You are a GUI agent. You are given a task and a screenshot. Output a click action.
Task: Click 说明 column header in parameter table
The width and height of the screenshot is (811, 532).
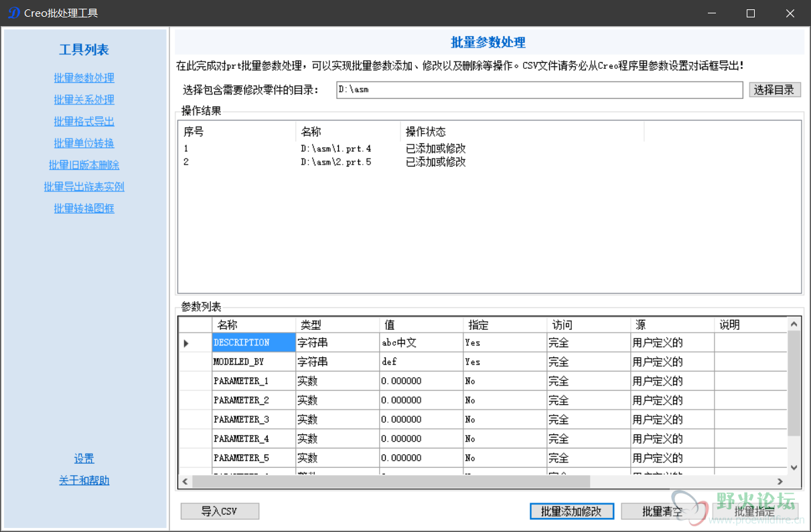[750, 325]
